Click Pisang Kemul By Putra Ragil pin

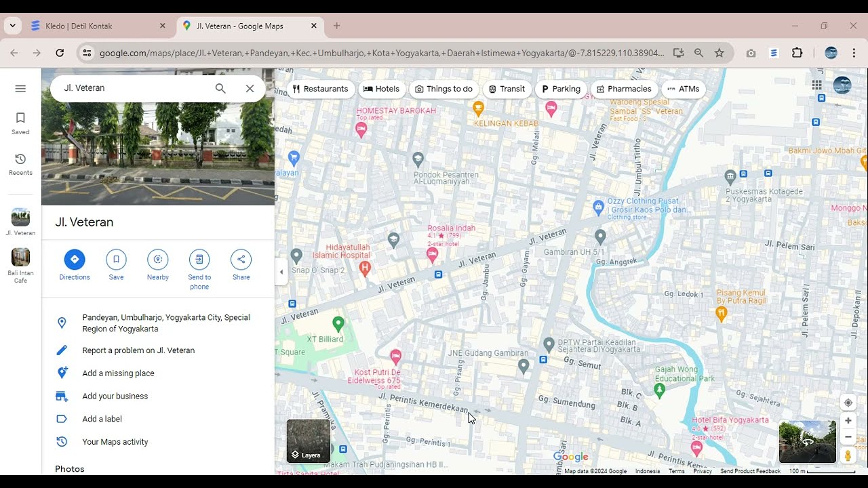pyautogui.click(x=722, y=313)
